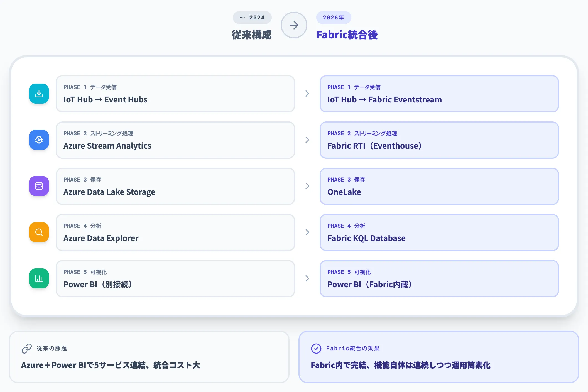This screenshot has width=588, height=392.
Task: Open the Azure Data Lake Storage card
Action: click(175, 186)
